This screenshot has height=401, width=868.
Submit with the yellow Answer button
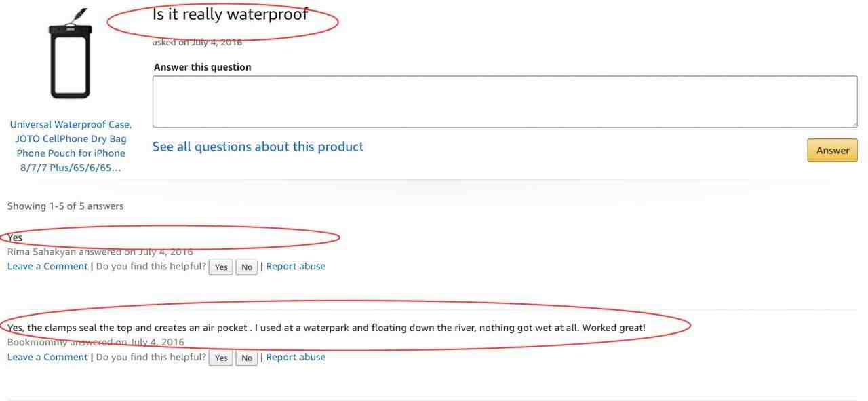coord(832,151)
